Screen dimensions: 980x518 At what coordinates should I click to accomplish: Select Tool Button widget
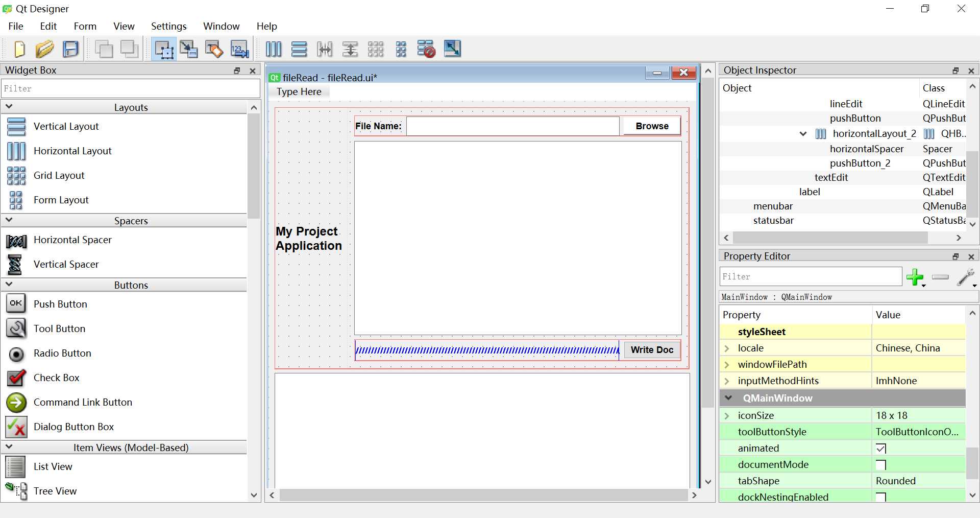59,328
